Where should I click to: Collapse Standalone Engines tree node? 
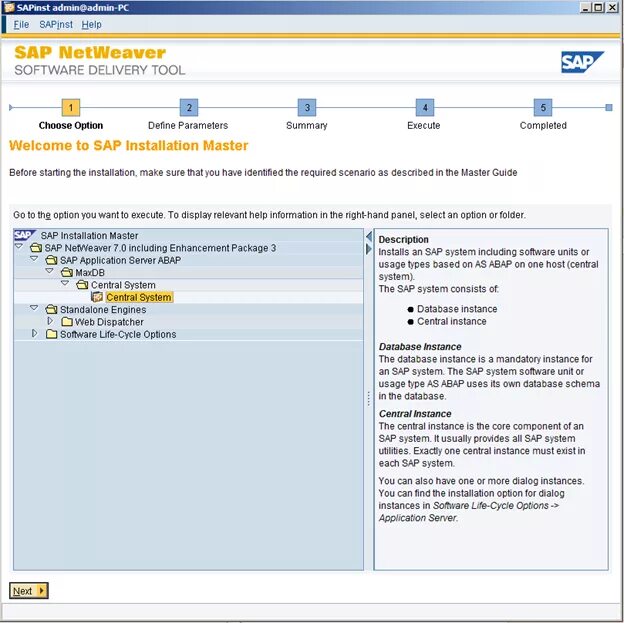point(34,308)
